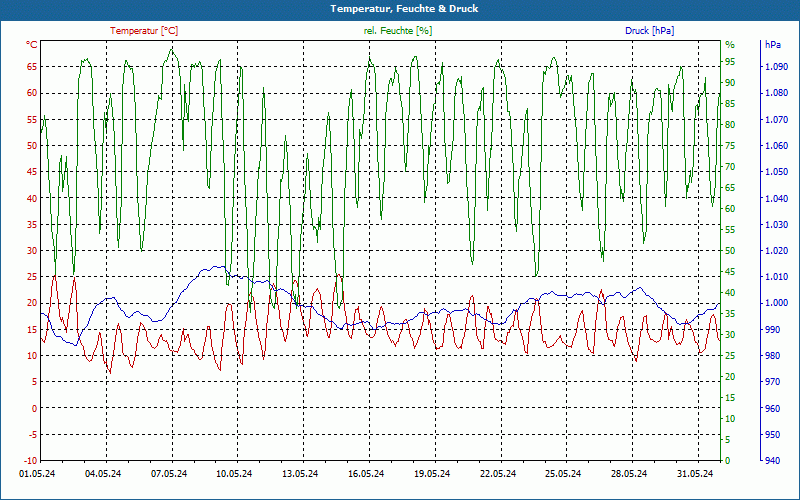
Task: Click the date label '28.05.24'
Action: click(x=629, y=474)
